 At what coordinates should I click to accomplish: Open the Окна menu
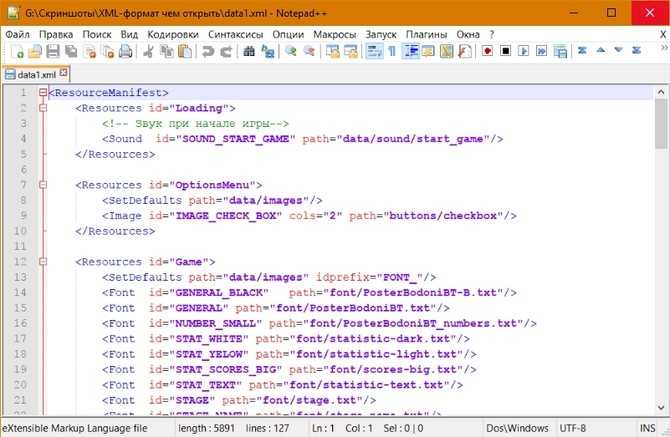(468, 34)
